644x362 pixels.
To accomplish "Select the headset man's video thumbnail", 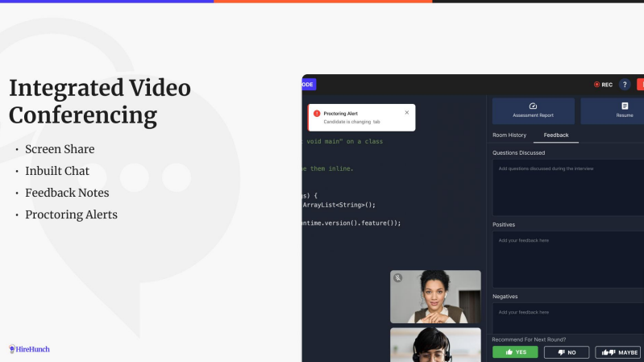I will coord(435,345).
